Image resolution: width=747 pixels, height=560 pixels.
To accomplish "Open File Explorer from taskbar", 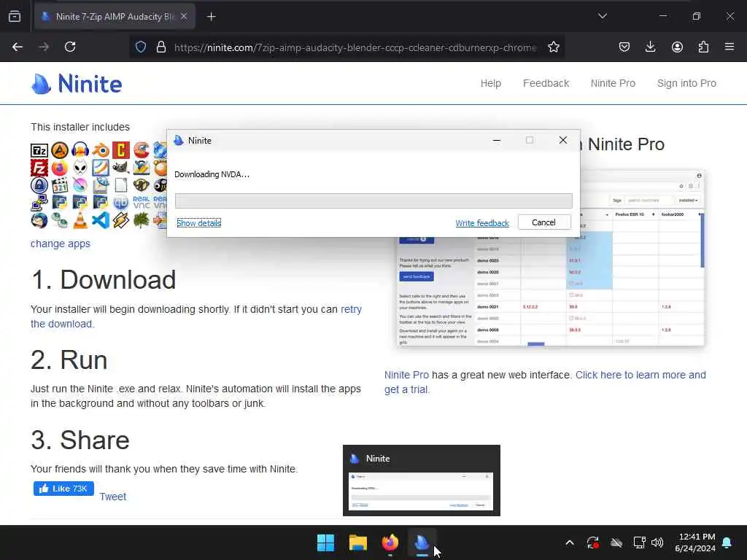I will (x=357, y=542).
